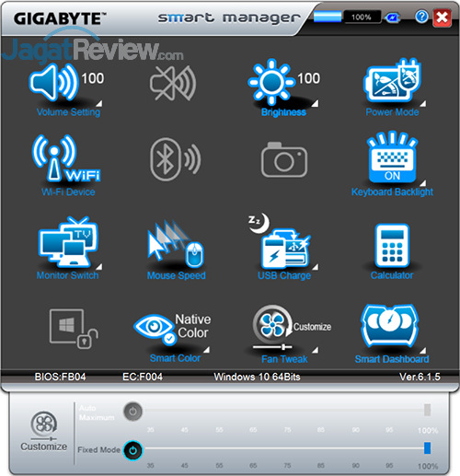This screenshot has width=460, height=476.
Task: Click the brightness value 100
Action: (309, 78)
